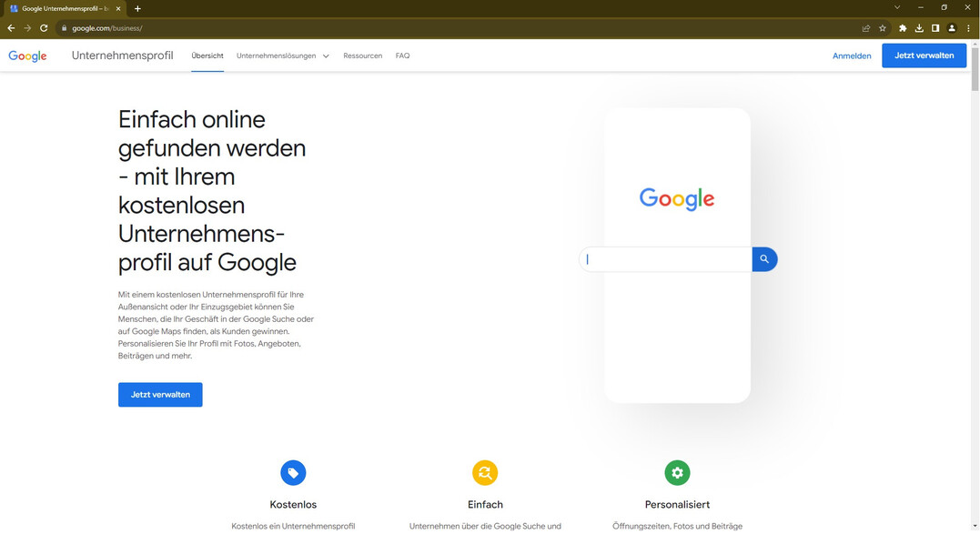The width and height of the screenshot is (980, 534).
Task: Click the paragraph starting 'Mit einem kostenlosen Unternehmensprofil'
Action: (x=216, y=325)
